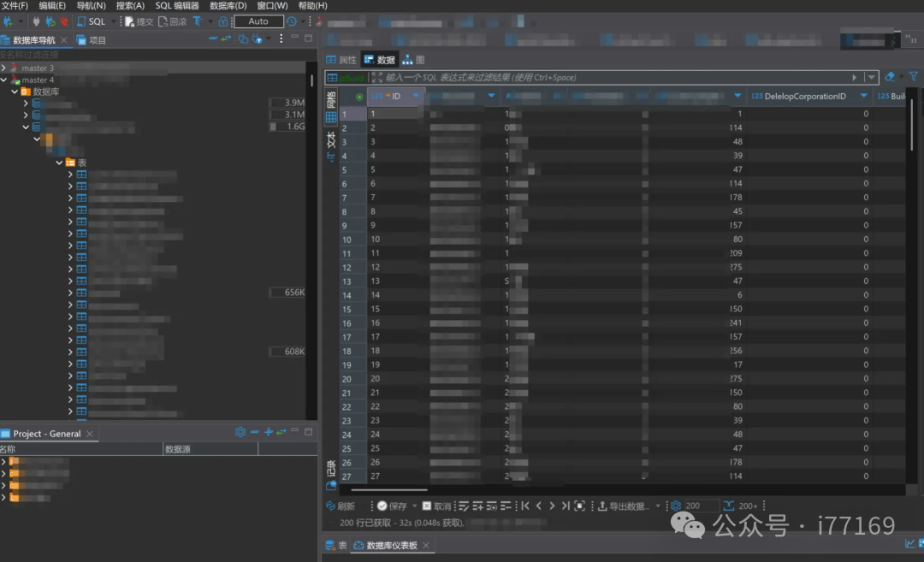Viewport: 924px width, 562px height.
Task: Click the transaction lock icon in toolbar
Action: [x=223, y=21]
